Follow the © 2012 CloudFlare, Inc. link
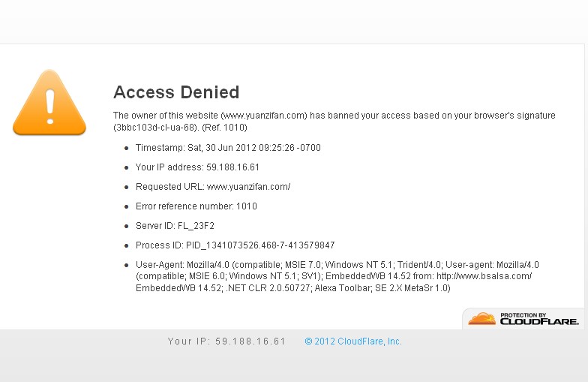The width and height of the screenshot is (588, 382). (353, 341)
